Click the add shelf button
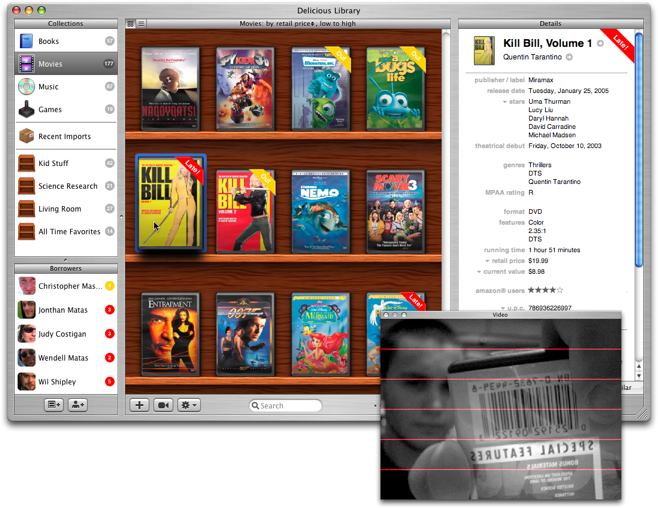 click(54, 405)
